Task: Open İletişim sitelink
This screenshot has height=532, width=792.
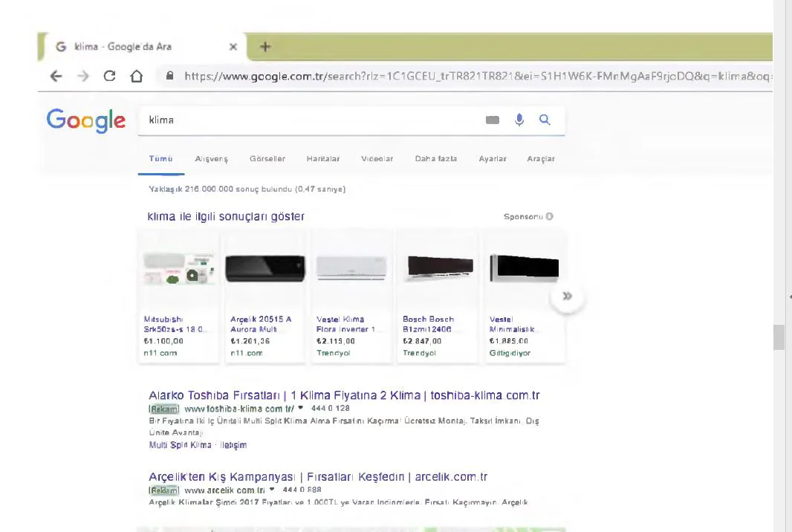Action: [233, 445]
